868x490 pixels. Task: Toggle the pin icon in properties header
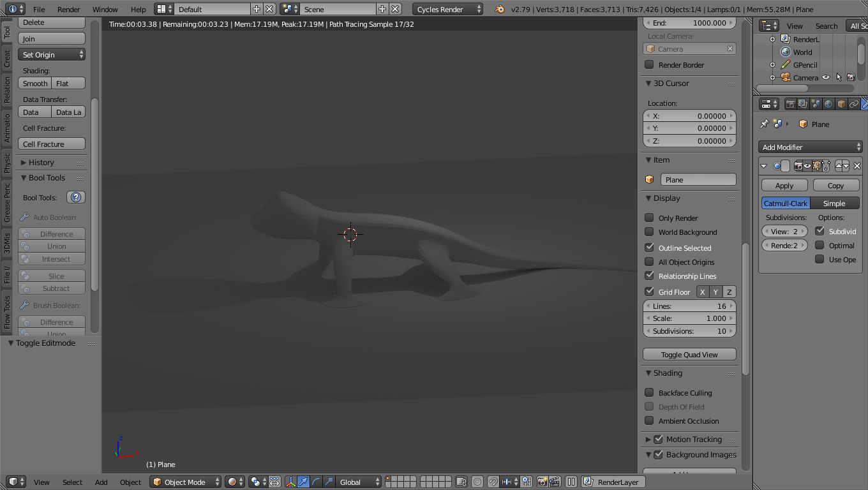[x=765, y=124]
